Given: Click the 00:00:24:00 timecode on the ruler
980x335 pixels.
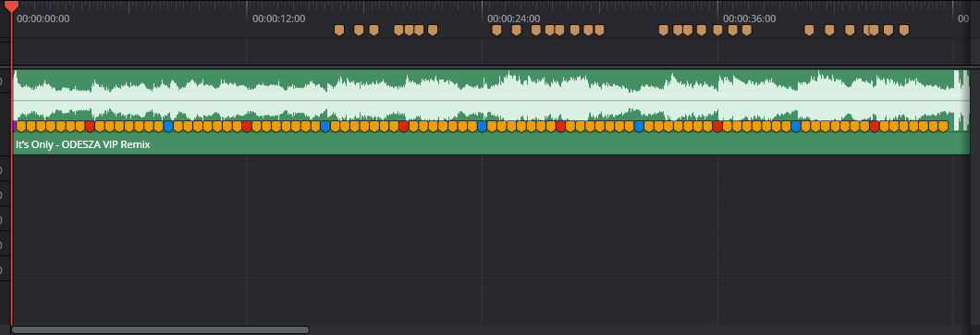Looking at the screenshot, I should 514,19.
